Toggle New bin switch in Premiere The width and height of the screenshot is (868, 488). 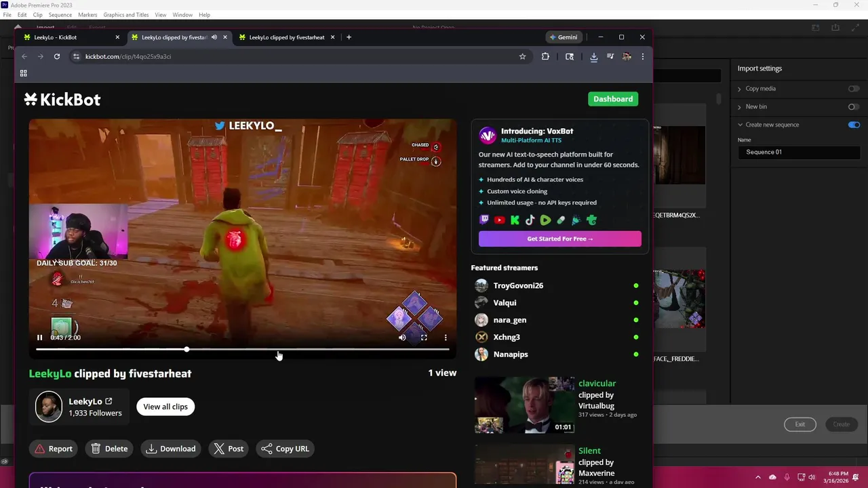854,106
